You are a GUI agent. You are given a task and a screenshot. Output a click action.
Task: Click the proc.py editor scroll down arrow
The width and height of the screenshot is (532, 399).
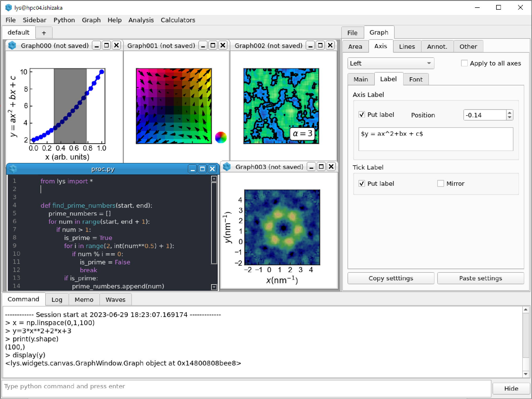pyautogui.click(x=214, y=287)
